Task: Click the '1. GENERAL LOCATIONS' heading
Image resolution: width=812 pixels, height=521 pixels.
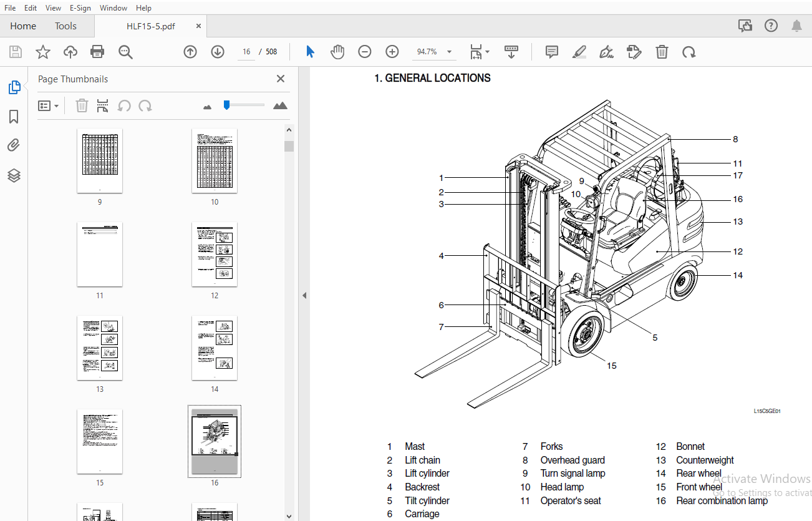Action: point(432,78)
